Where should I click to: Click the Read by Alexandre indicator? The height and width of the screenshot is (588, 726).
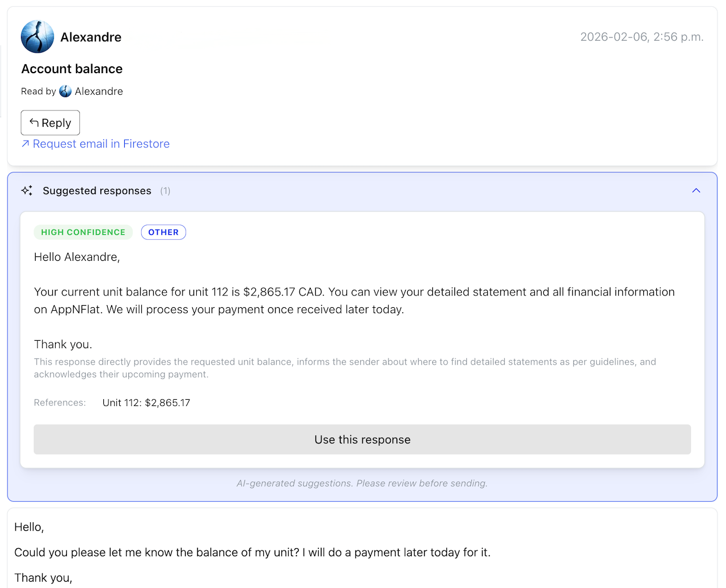(72, 91)
